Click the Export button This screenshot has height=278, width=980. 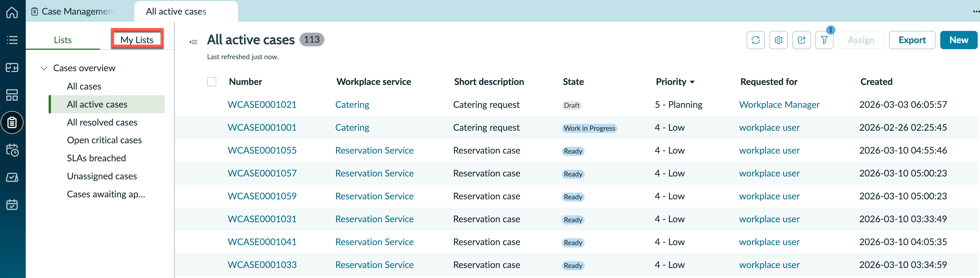pyautogui.click(x=912, y=40)
